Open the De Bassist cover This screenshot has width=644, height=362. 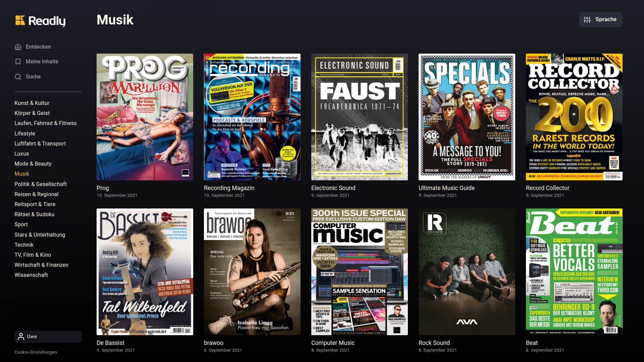click(145, 272)
